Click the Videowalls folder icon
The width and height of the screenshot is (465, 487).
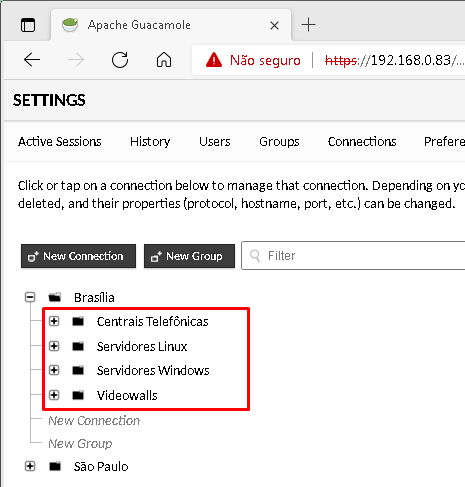pyautogui.click(x=78, y=395)
